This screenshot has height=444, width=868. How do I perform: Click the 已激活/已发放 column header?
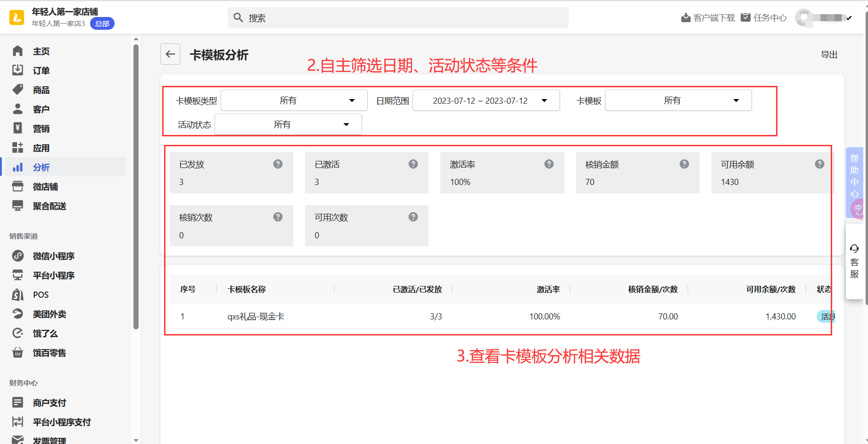(x=417, y=289)
